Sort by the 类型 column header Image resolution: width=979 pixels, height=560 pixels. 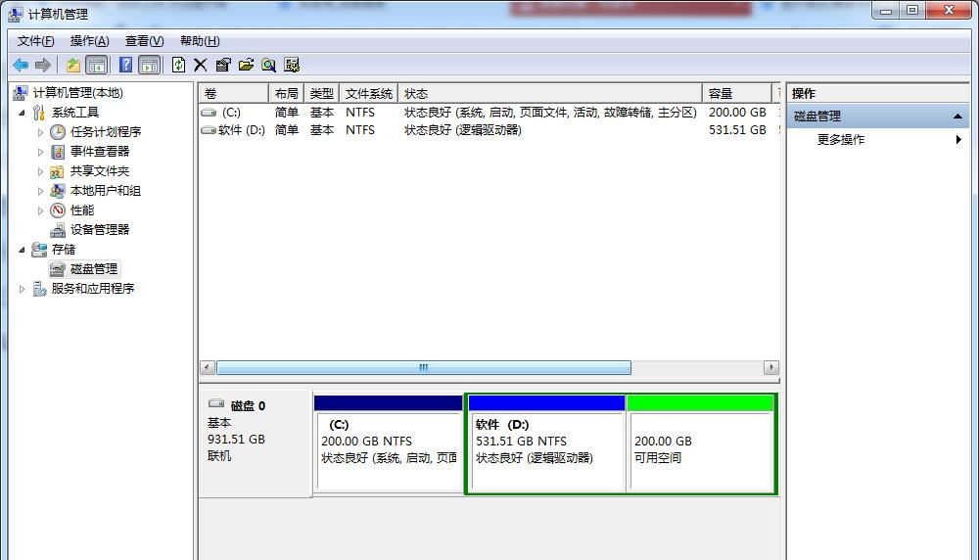click(321, 94)
